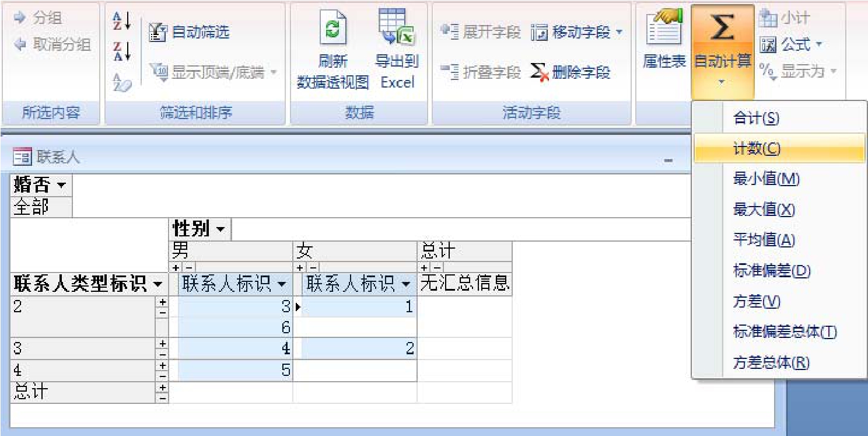The width and height of the screenshot is (868, 436).
Task: Expand the 婚否 filter field dropdown
Action: tap(62, 186)
